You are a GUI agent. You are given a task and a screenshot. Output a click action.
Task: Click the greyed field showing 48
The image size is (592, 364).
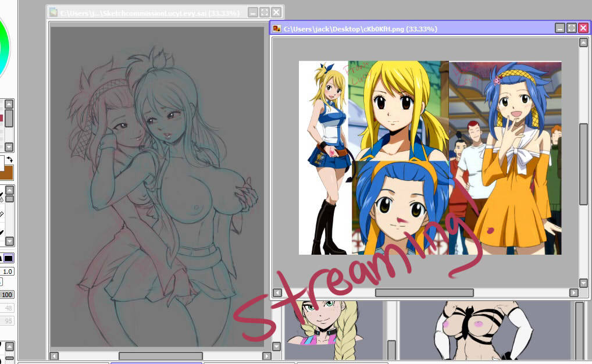(8, 308)
